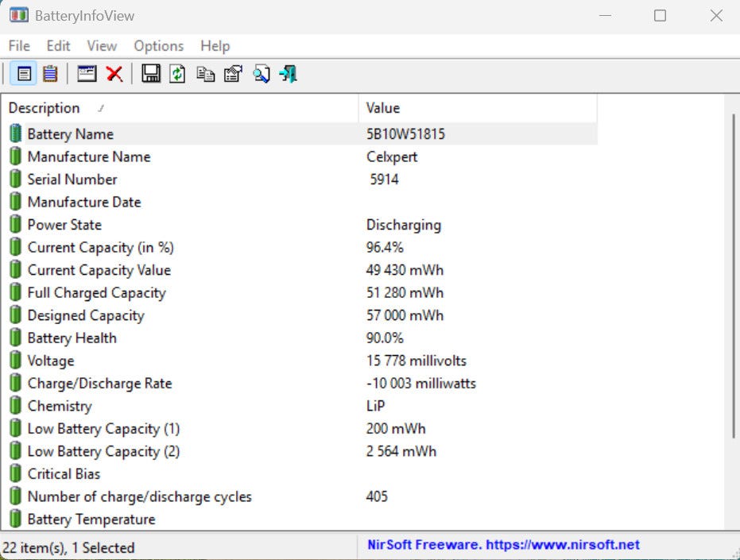Select the Charge/Discharge Rate row

point(300,383)
